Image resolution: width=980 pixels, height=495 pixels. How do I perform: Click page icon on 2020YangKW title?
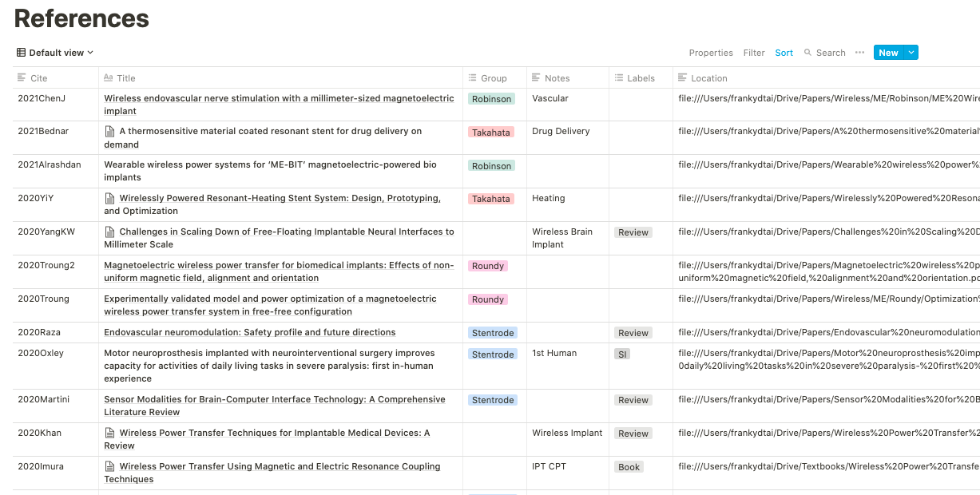pos(110,232)
